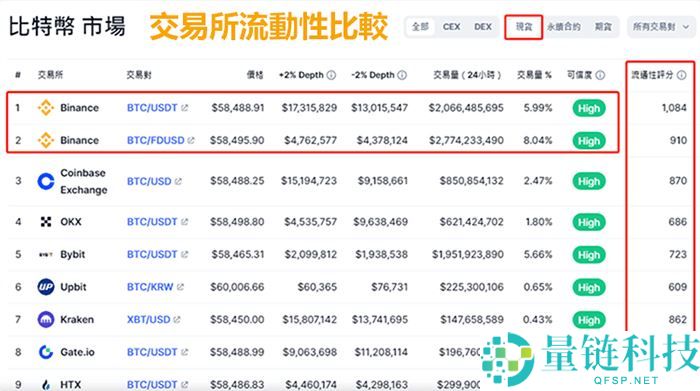700x391 pixels.
Task: Click the price $60,006.66
Action: pyautogui.click(x=237, y=287)
